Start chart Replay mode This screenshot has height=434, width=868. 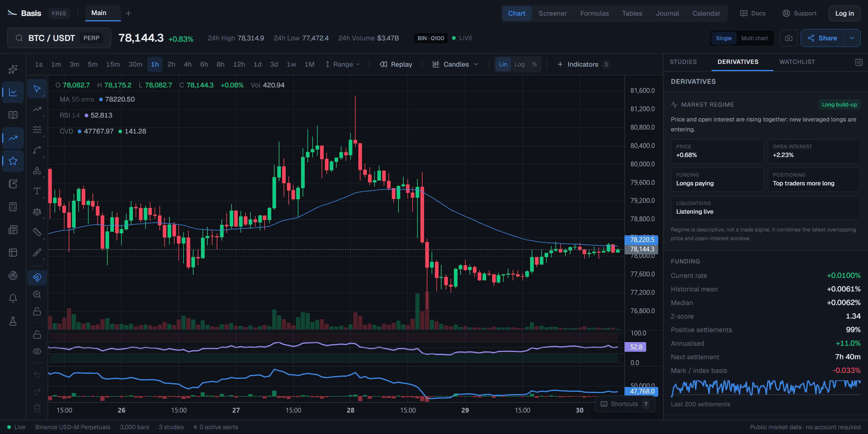coord(396,64)
